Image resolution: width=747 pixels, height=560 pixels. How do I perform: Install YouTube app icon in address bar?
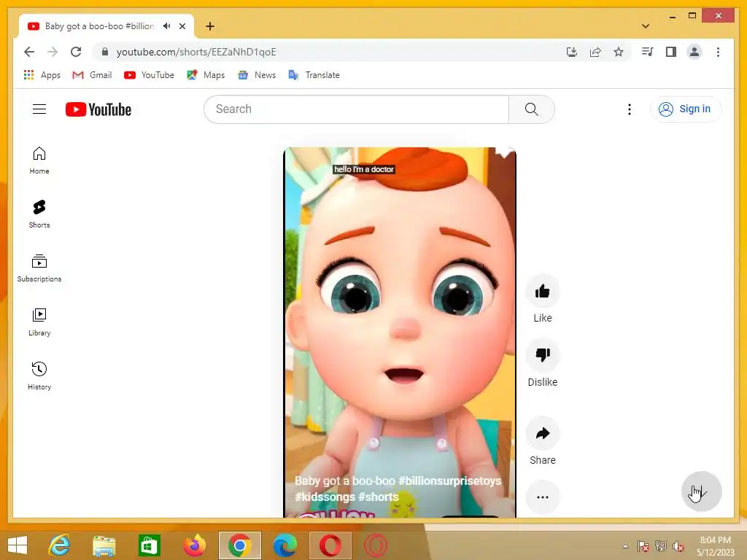click(572, 52)
